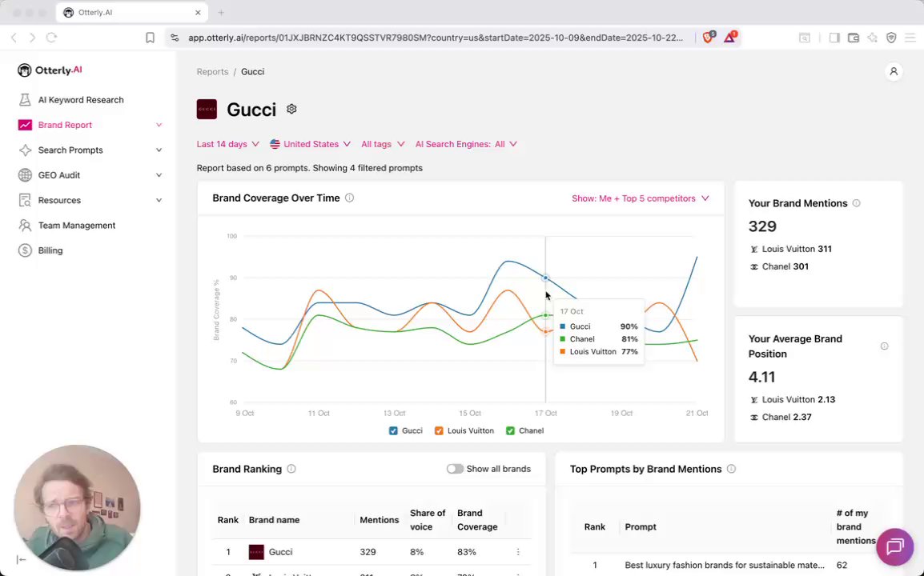Open the browser main menu icon
The height and width of the screenshot is (576, 924).
pos(910,38)
